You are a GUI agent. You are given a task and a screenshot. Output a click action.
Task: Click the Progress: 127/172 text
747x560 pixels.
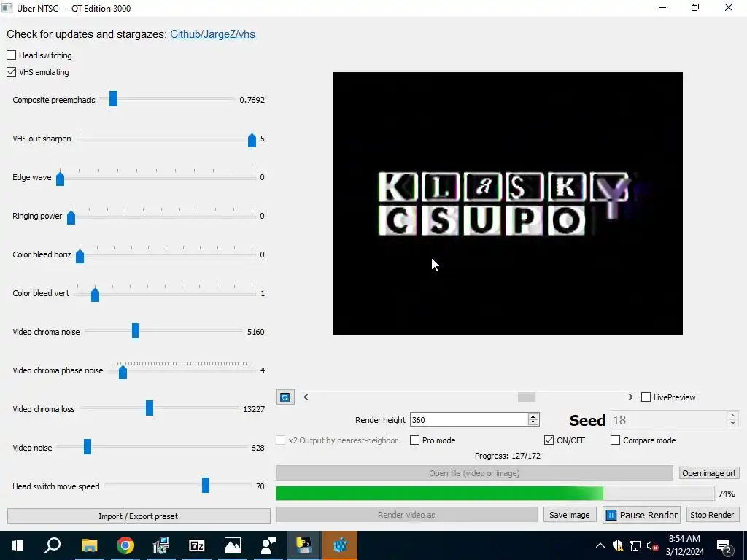[508, 456]
